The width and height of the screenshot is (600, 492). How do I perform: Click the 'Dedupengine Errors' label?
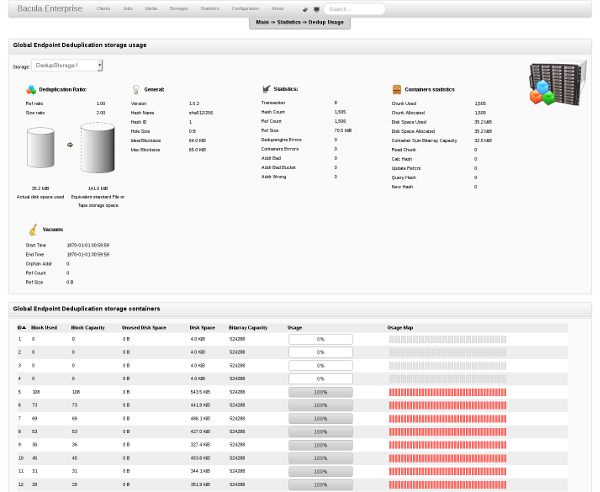(281, 140)
